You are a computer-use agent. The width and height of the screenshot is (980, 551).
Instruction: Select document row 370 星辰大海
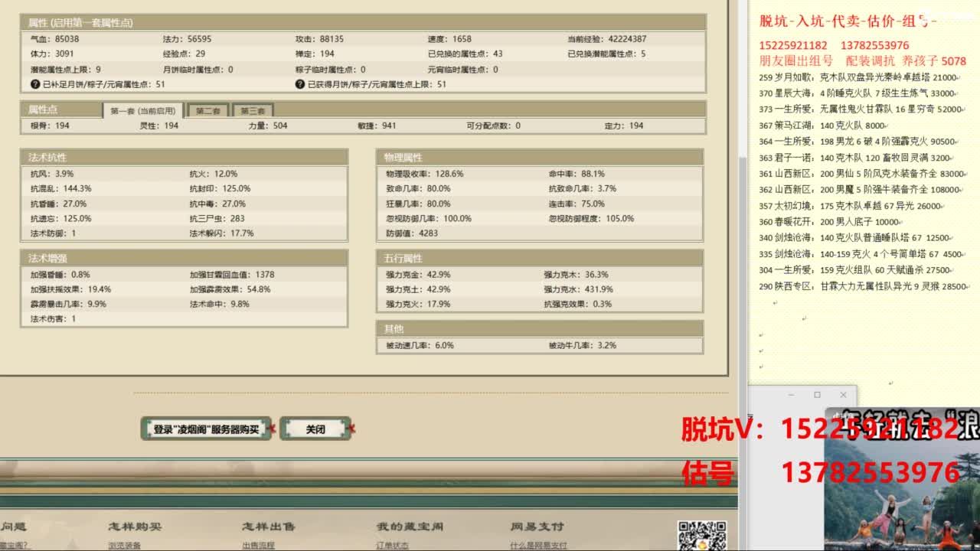858,93
